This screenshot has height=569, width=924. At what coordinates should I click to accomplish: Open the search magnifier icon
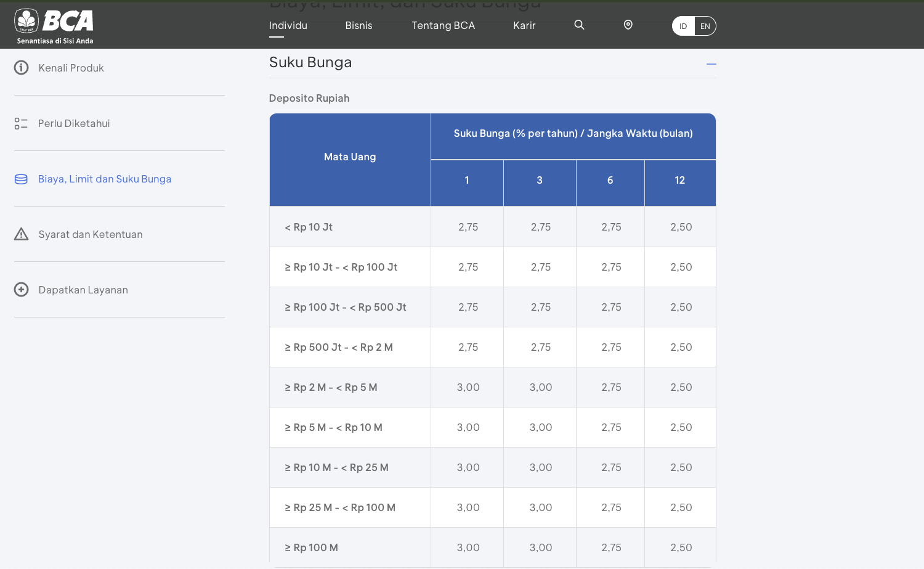(579, 25)
